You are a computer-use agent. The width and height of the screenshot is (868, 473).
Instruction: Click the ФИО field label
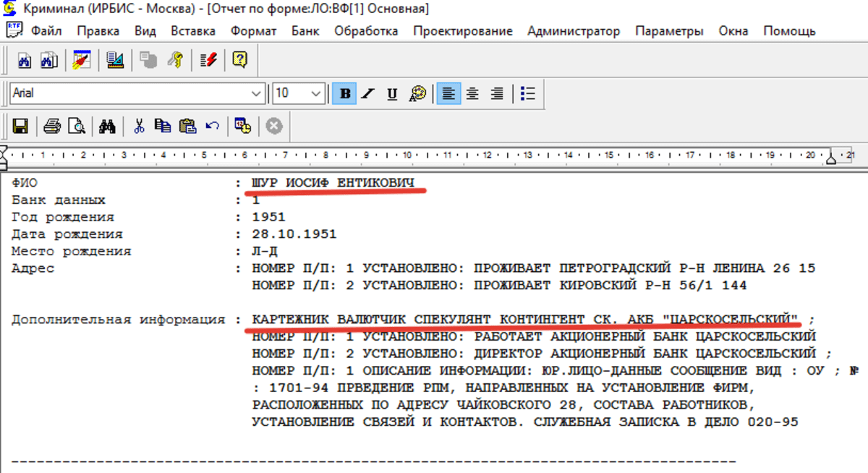coord(24,183)
